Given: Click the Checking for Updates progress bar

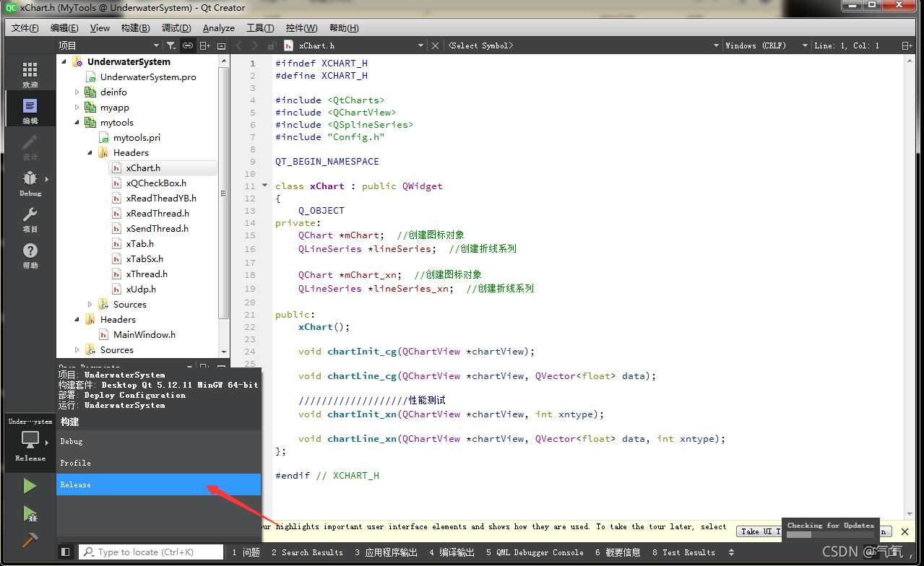Looking at the screenshot, I should tap(830, 535).
